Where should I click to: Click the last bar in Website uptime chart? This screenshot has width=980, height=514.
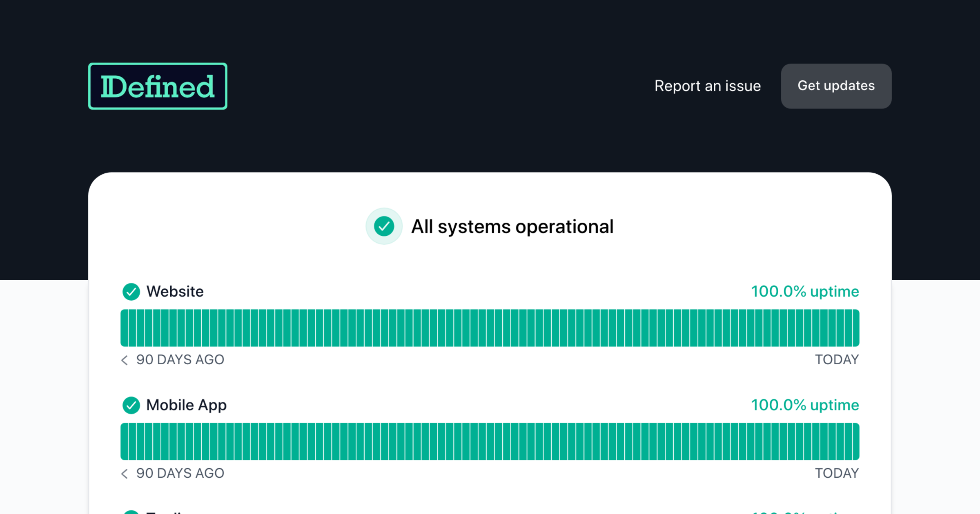pyautogui.click(x=855, y=328)
